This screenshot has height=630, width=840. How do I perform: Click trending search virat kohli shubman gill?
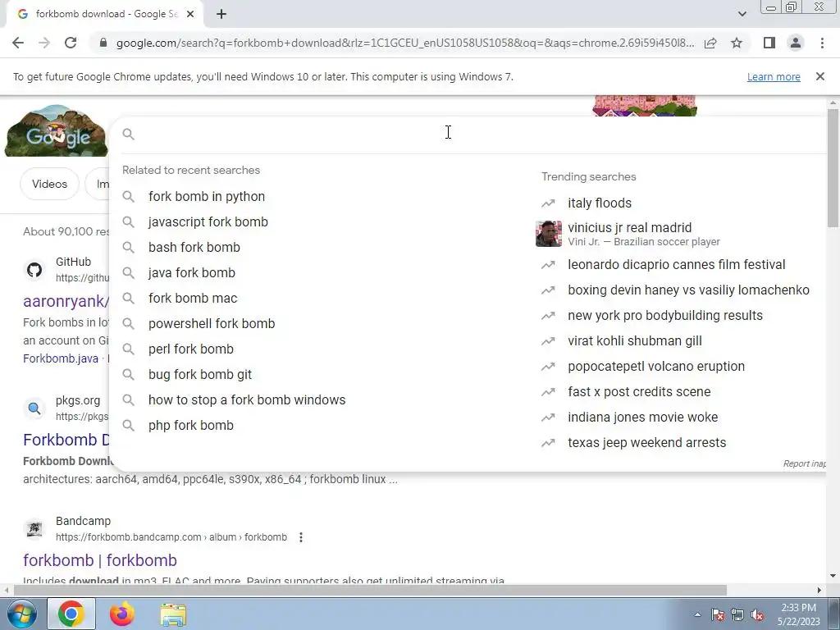click(635, 340)
